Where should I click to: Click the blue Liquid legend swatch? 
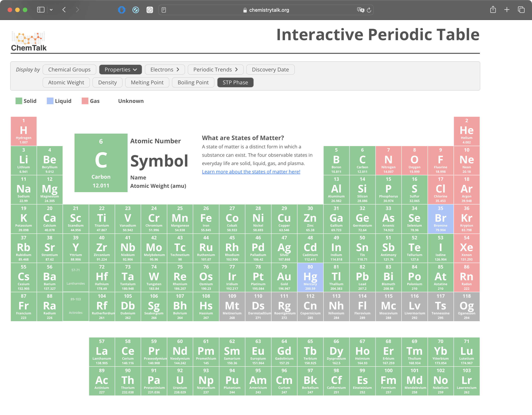pos(50,101)
